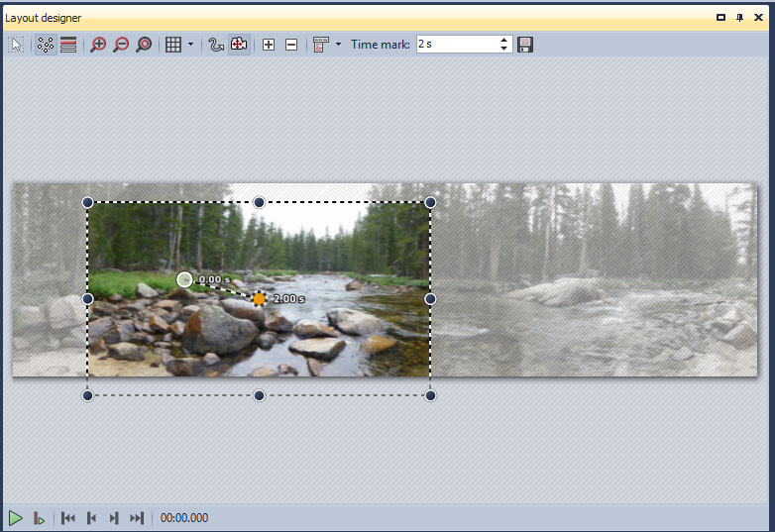Open the align options dropdown arrow
Viewport: 775px width, 532px height.
pyautogui.click(x=339, y=45)
